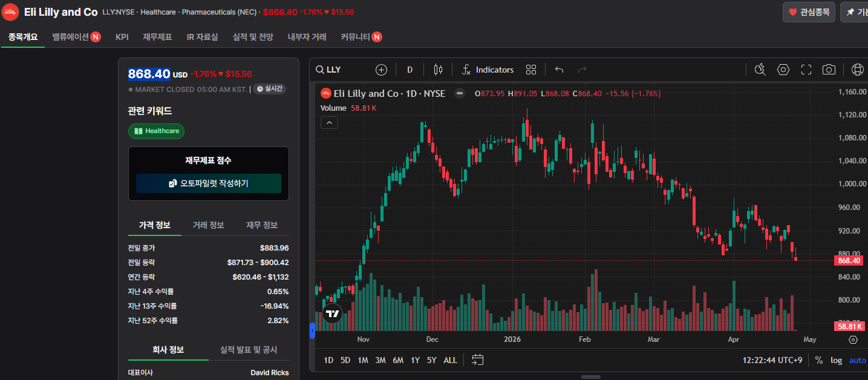Image resolution: width=868 pixels, height=380 pixels.
Task: Open the indicator templates grid icon
Action: (x=531, y=70)
